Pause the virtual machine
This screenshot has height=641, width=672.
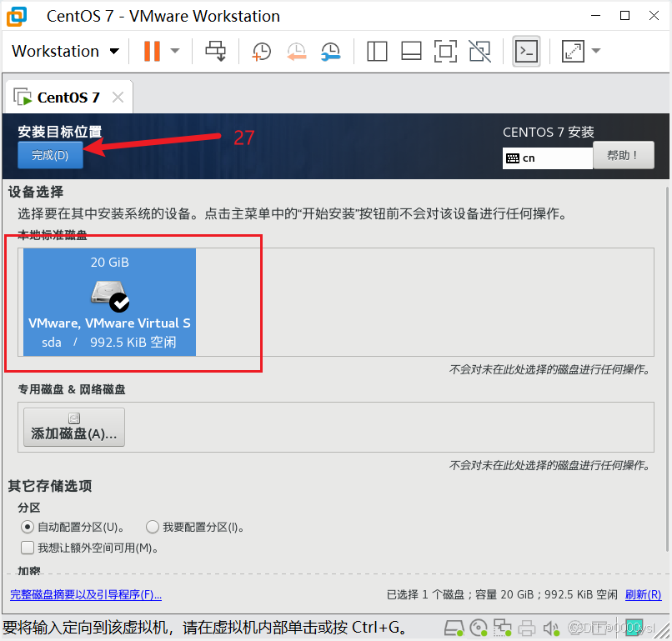[x=152, y=51]
